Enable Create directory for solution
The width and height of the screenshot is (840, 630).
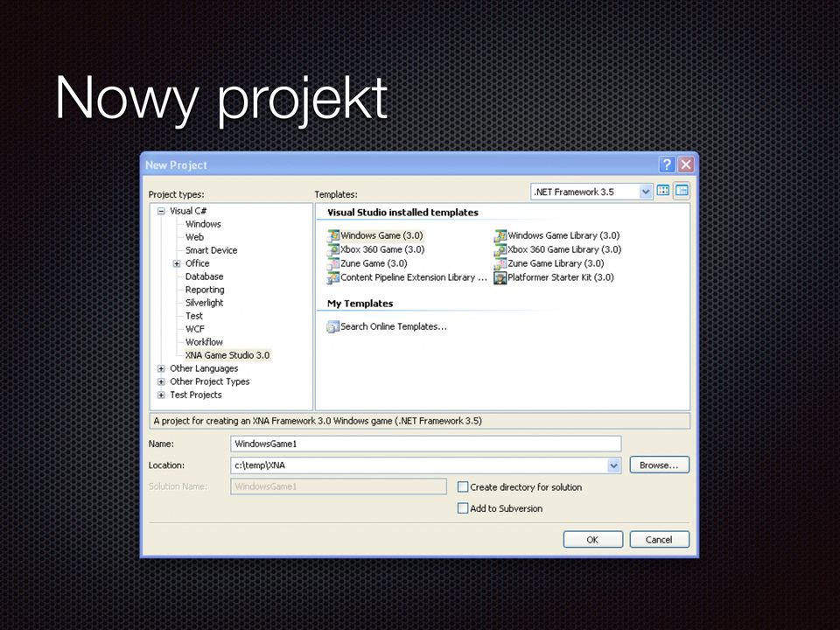[x=463, y=487]
